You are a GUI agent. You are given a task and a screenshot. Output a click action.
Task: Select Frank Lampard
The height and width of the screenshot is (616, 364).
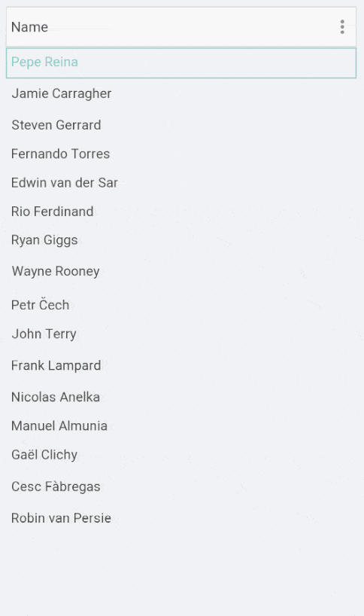tap(181, 365)
